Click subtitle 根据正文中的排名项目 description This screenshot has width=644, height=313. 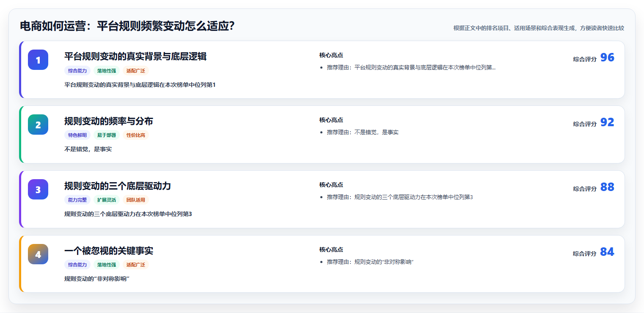pyautogui.click(x=539, y=28)
